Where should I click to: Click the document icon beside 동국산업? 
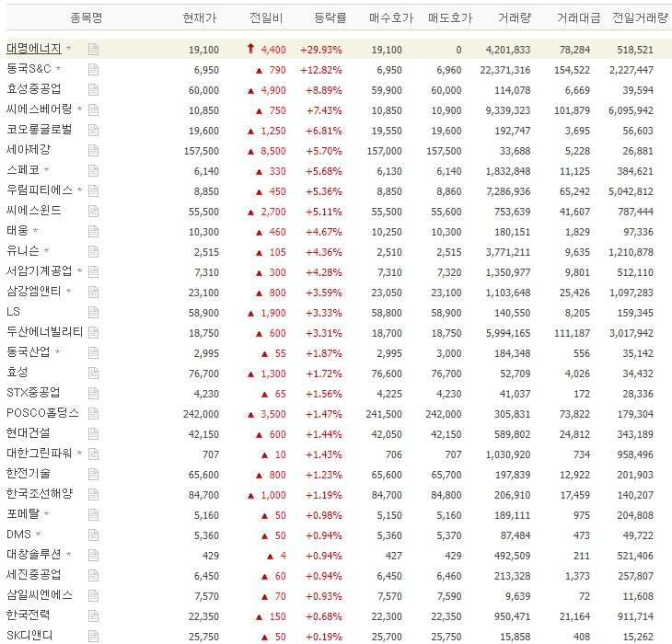(93, 353)
